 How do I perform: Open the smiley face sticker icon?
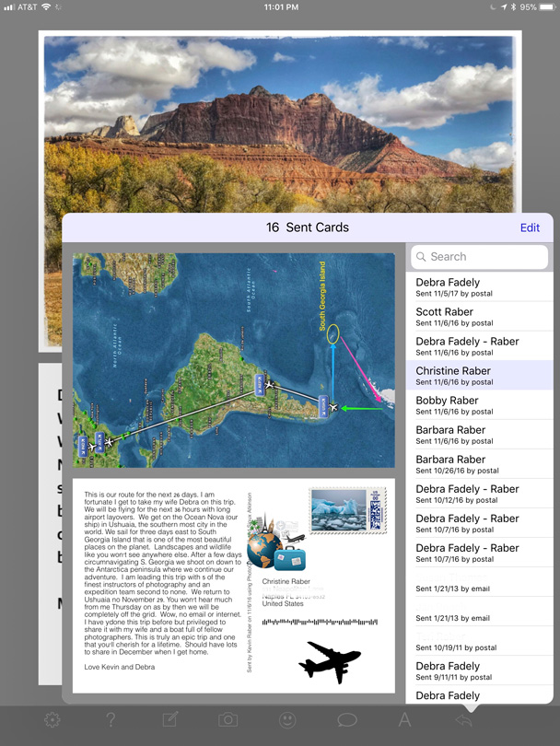(287, 720)
